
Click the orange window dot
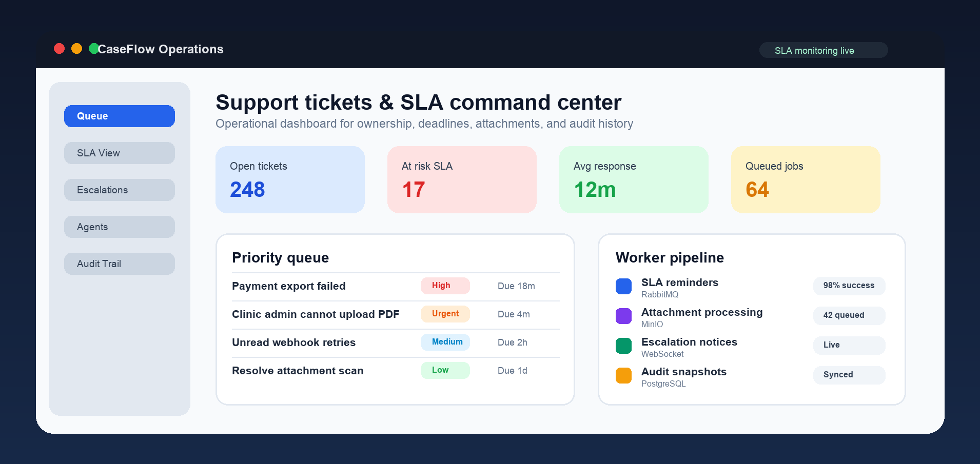click(76, 49)
